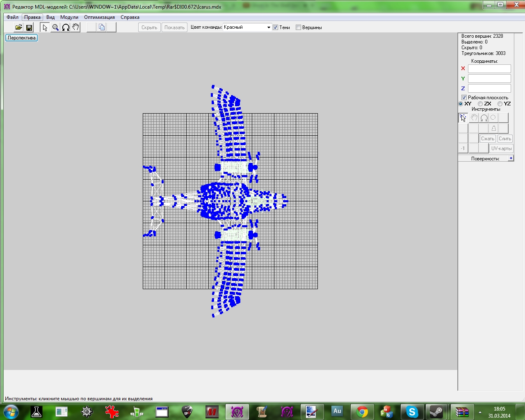Open the Оптимизация menu

tap(99, 17)
